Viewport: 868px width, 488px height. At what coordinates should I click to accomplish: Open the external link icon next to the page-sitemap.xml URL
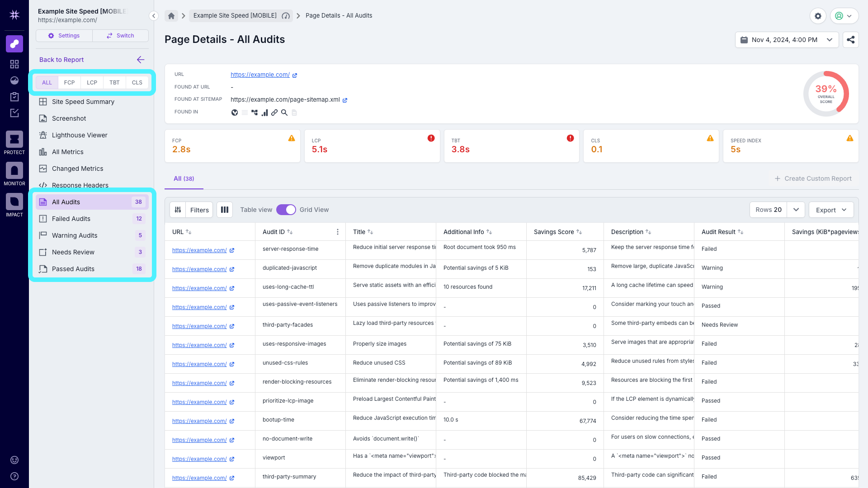[345, 100]
